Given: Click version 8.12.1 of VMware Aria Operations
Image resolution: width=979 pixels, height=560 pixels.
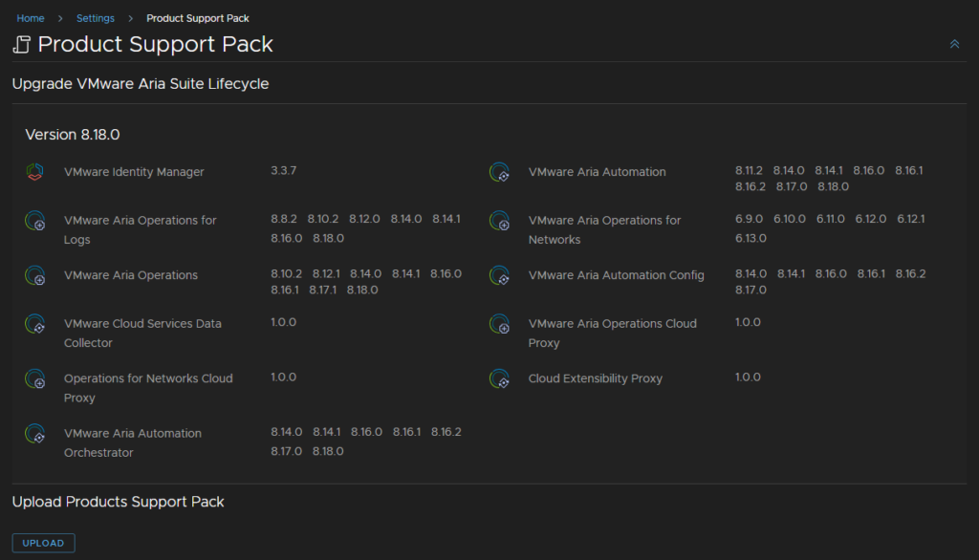Looking at the screenshot, I should (x=326, y=274).
